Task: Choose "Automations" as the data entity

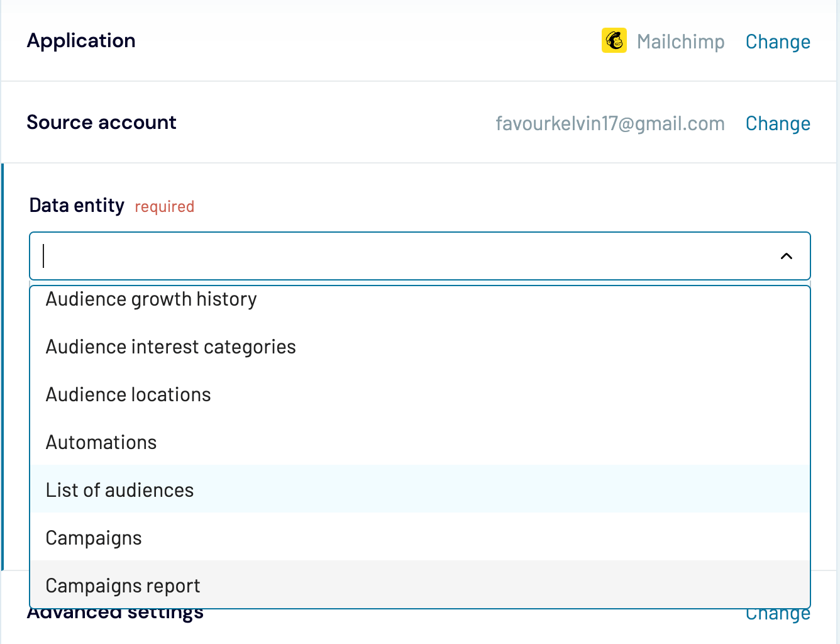Action: 101,442
